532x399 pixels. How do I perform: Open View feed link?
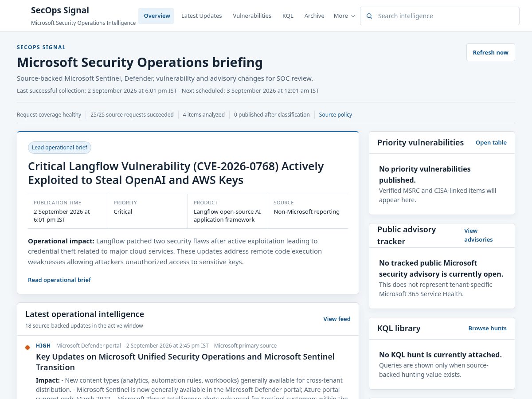(336, 319)
